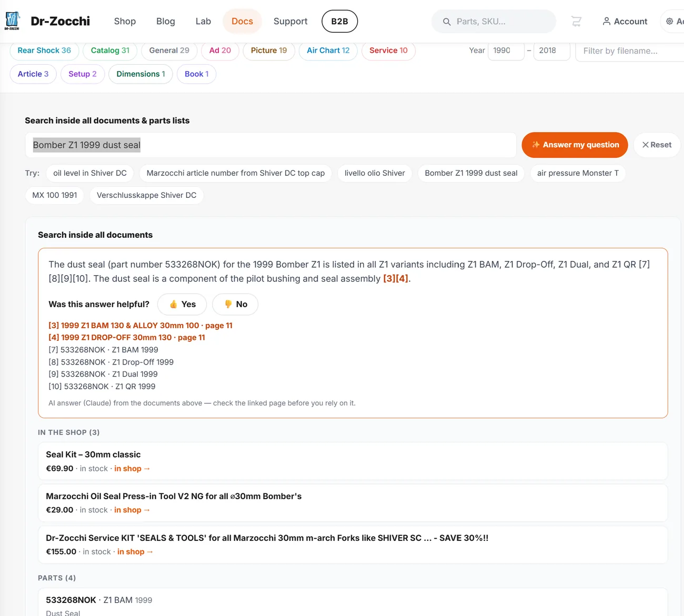
Task: Try suggestion MX 100 1991
Action: click(55, 195)
